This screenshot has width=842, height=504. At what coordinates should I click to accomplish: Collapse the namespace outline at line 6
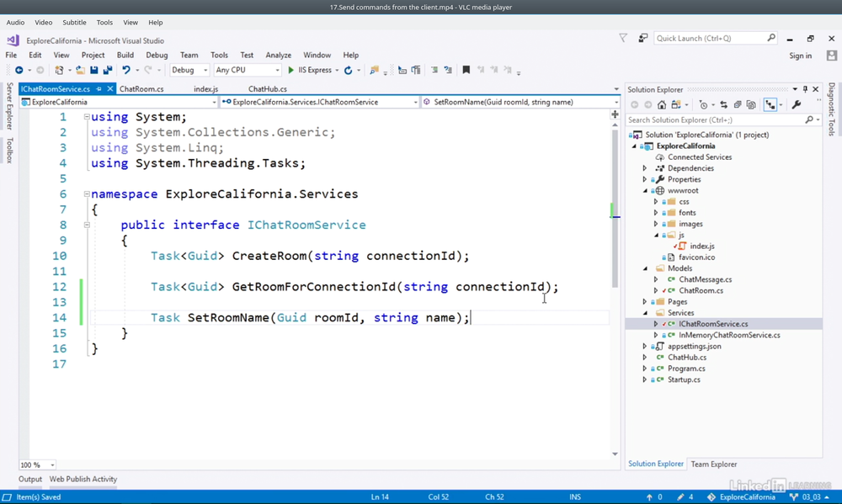[x=87, y=194]
